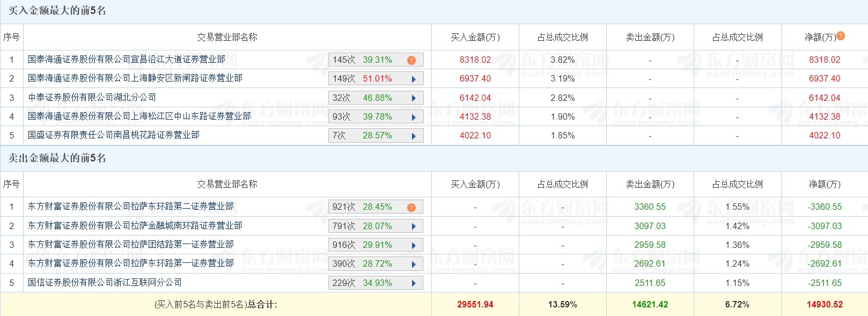Open 国泰海通证券宜昌沿江大道证券营业部 link

(x=127, y=60)
